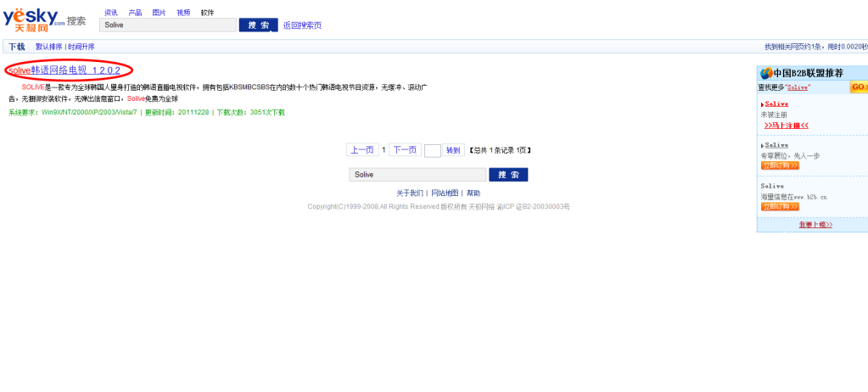The image size is (868, 392).
Task: Open the 资讯 search category
Action: point(110,13)
